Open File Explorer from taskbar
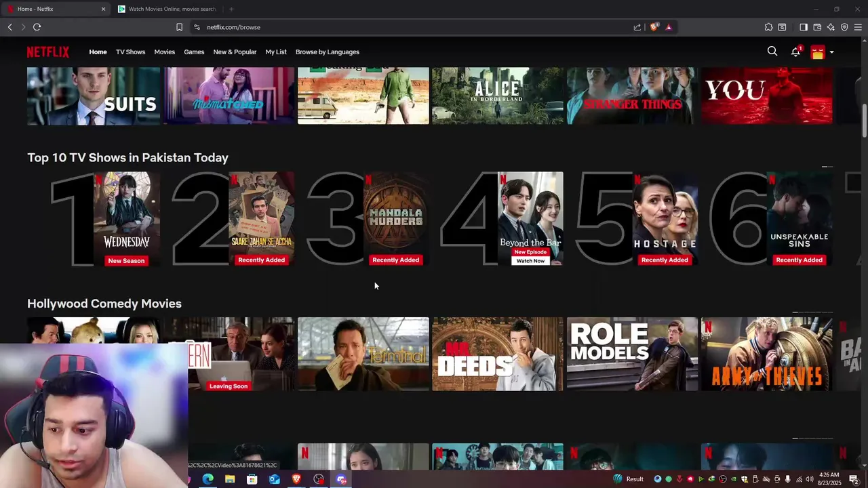The image size is (868, 488). tap(230, 479)
